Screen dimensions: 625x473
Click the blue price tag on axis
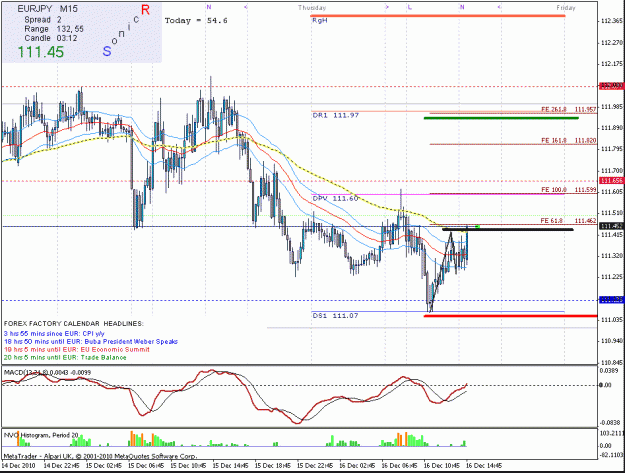pyautogui.click(x=611, y=300)
